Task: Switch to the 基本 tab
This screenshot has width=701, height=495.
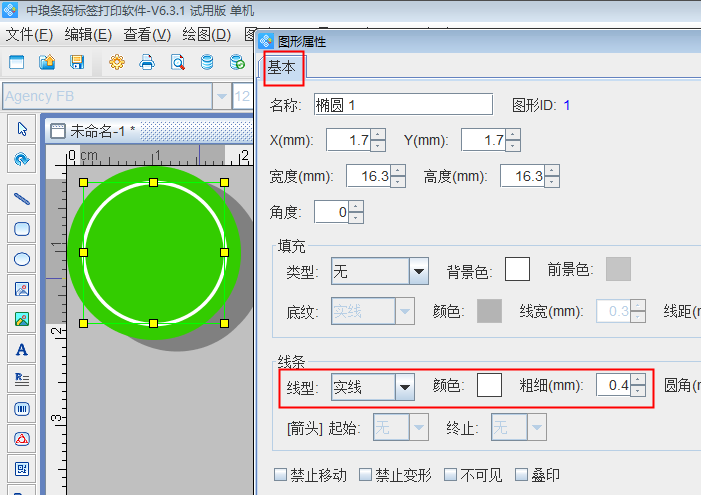Action: (x=283, y=67)
